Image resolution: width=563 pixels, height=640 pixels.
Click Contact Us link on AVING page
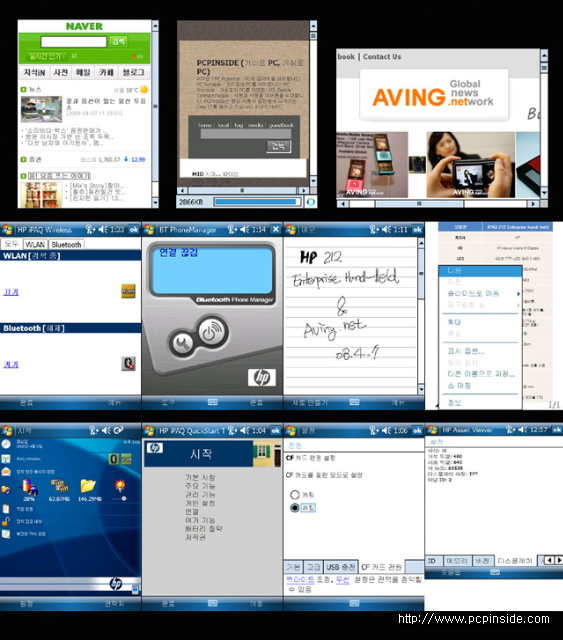(382, 57)
